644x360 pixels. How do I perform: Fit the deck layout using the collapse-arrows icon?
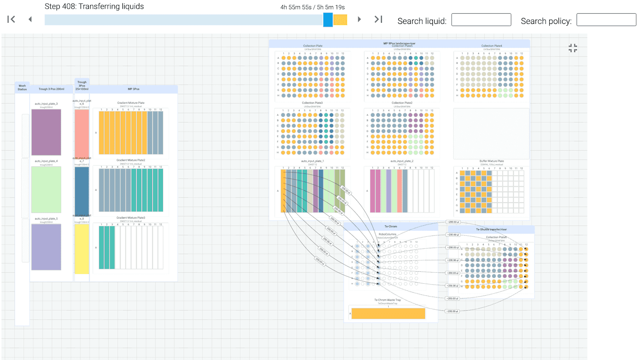(573, 48)
